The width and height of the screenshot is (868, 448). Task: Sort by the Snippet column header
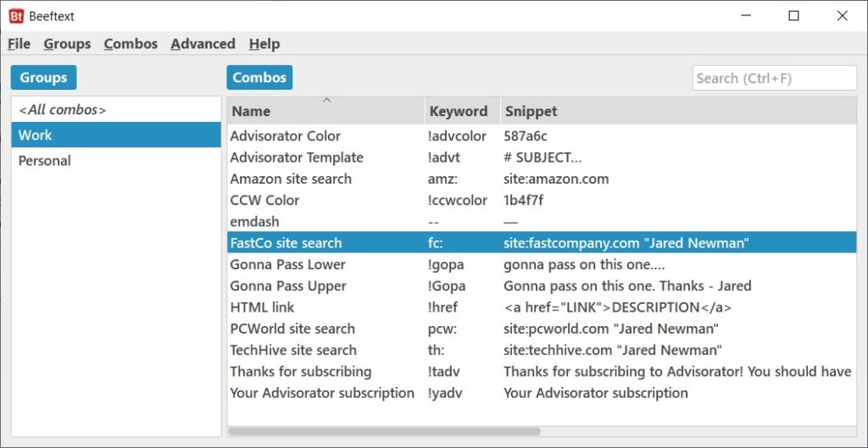(678, 111)
